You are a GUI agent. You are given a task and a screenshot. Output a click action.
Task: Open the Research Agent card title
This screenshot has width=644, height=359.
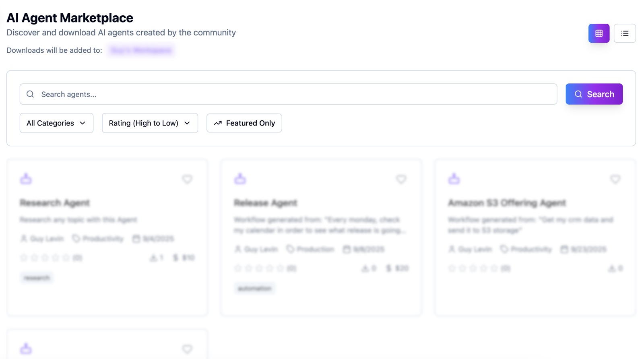55,203
